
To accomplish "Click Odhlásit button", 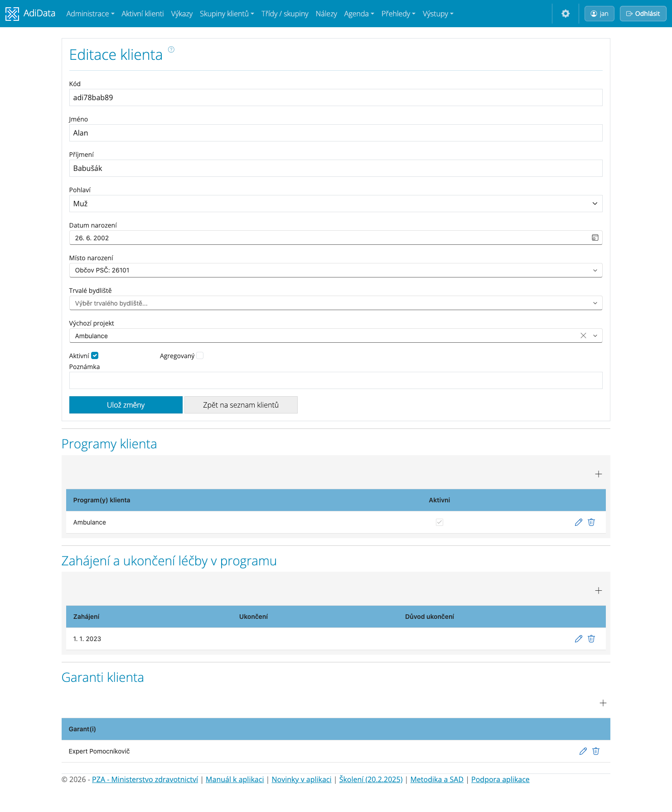I will pyautogui.click(x=643, y=14).
